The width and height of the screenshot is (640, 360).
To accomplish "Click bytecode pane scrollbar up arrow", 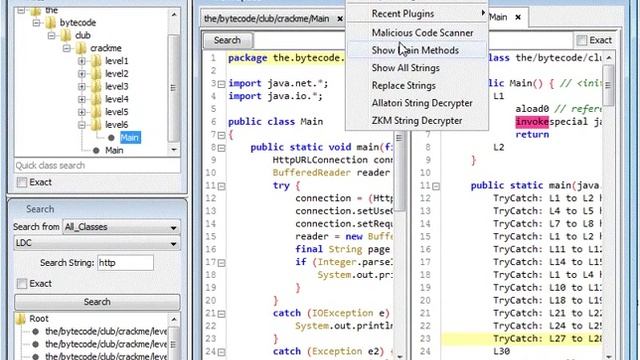I will (x=609, y=58).
